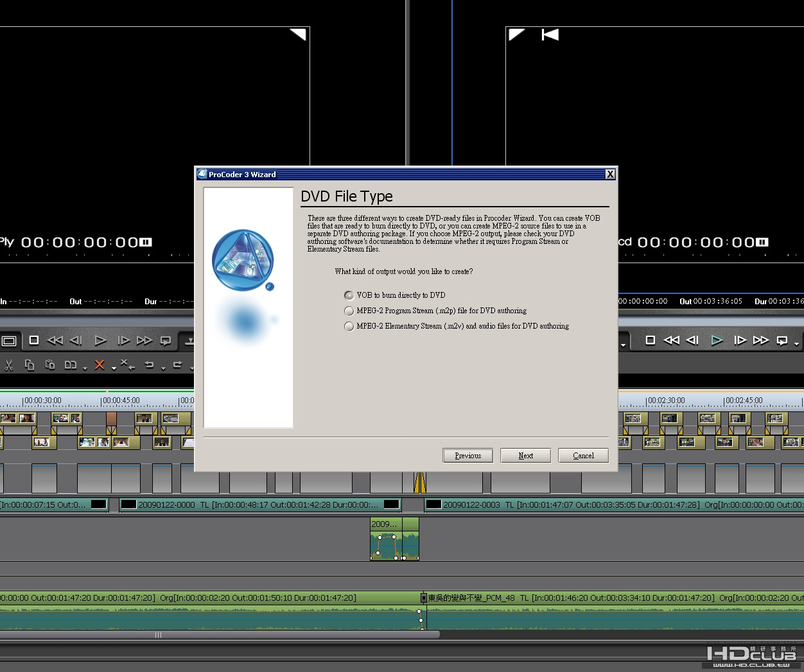Stop playback in the recorder monitor
804x672 pixels.
click(x=650, y=340)
